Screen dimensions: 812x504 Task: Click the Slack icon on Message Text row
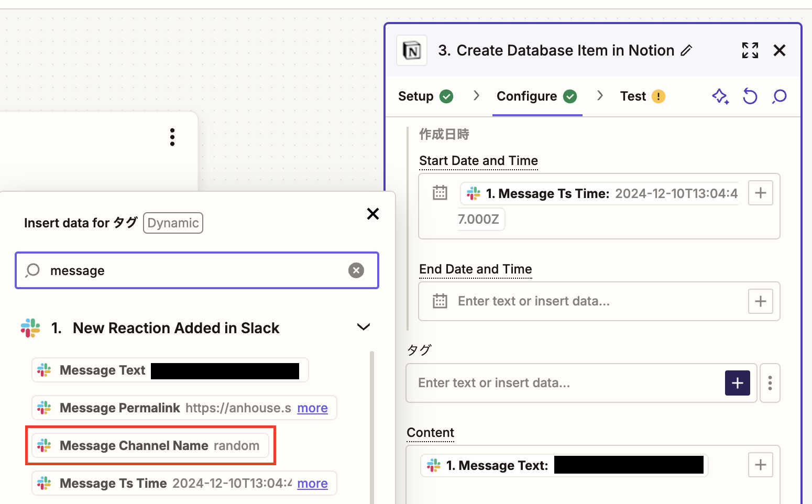44,370
